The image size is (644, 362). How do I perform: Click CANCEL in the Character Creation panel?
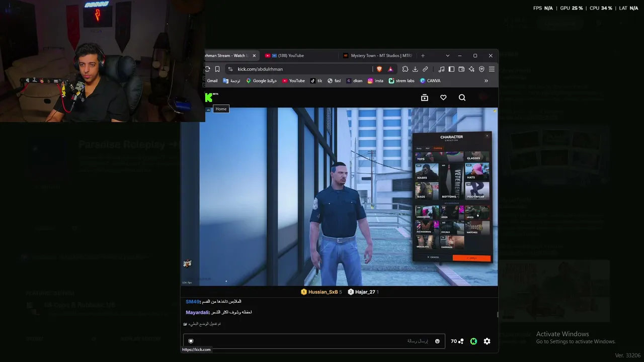[433, 257]
